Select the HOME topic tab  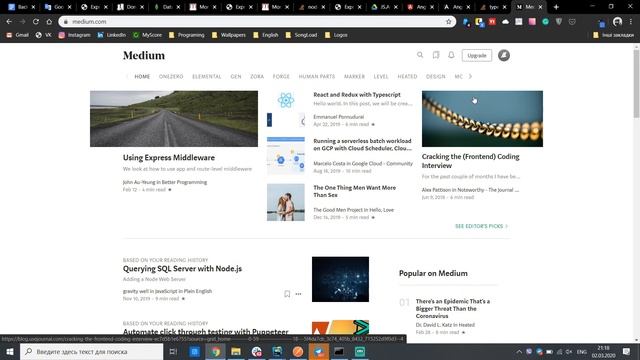coord(142,76)
